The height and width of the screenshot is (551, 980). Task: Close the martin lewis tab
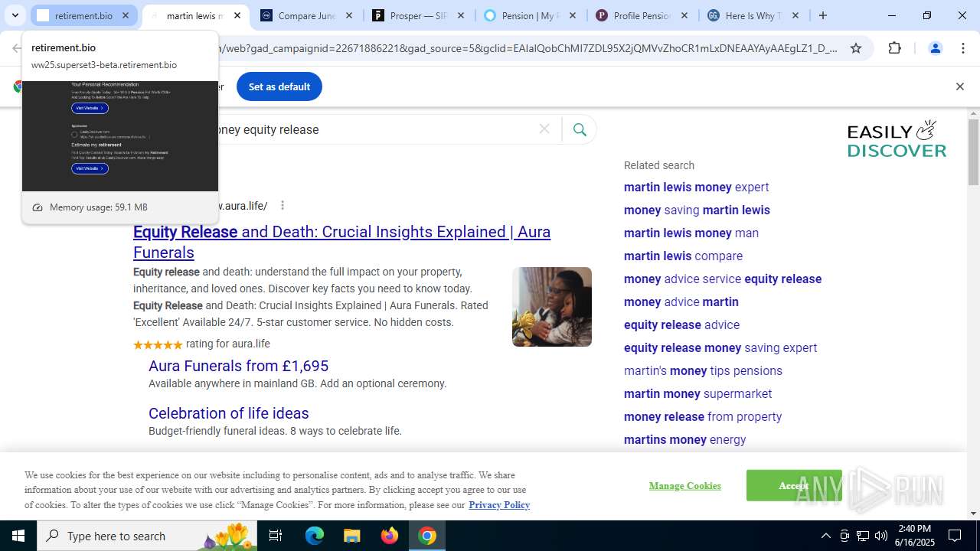pos(237,15)
